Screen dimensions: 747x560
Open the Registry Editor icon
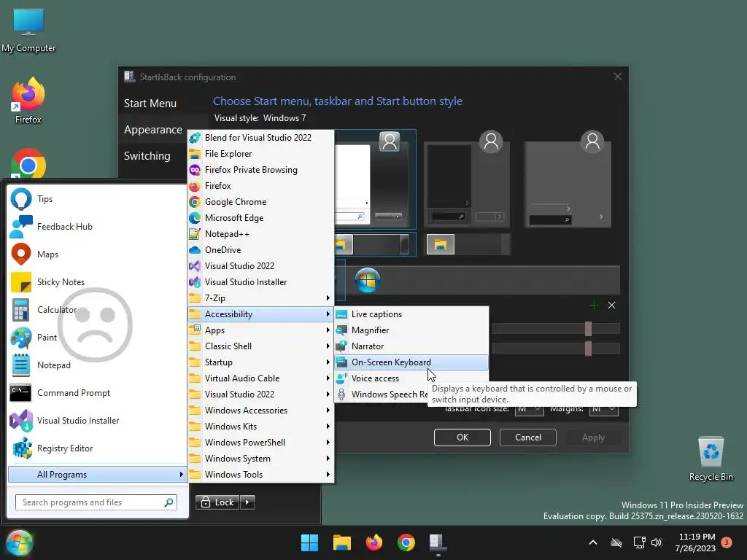point(21,448)
